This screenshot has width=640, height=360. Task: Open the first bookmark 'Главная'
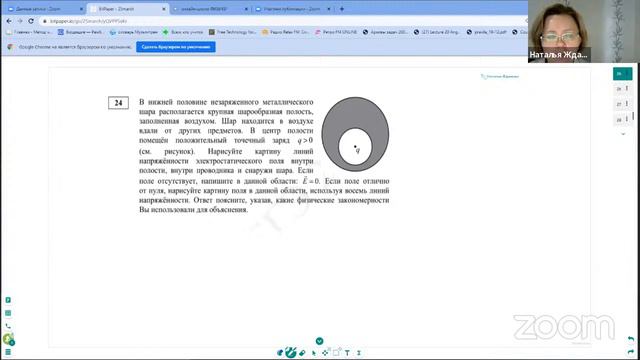(29, 32)
